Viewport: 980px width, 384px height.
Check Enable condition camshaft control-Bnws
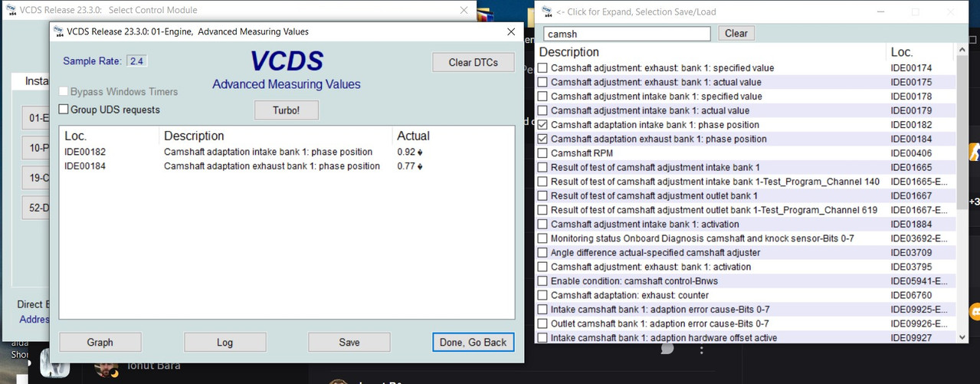pyautogui.click(x=542, y=281)
